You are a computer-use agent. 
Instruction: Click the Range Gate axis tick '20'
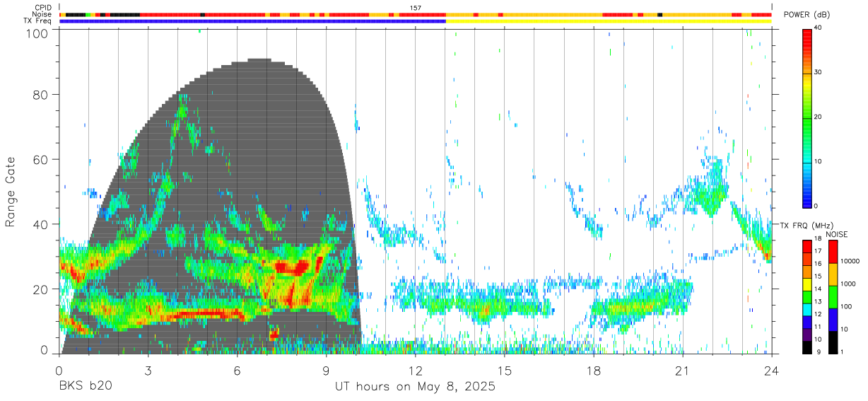coord(42,289)
